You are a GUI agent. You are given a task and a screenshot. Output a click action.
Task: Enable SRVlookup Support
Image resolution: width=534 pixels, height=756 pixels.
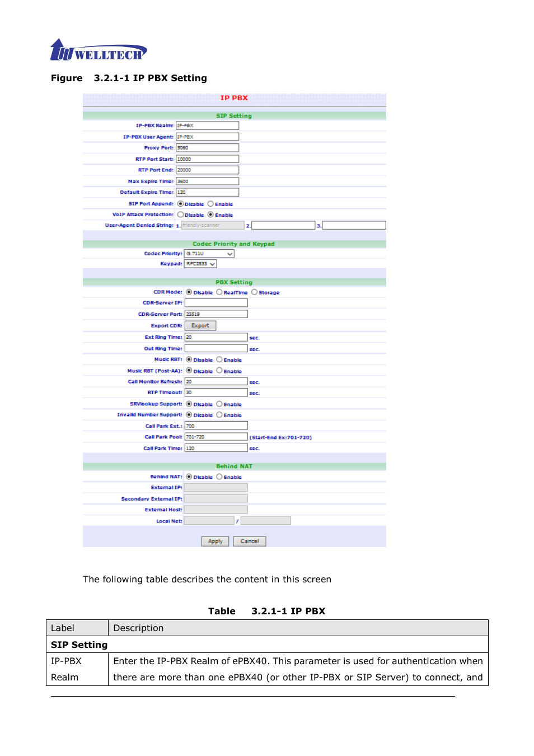coord(219,404)
